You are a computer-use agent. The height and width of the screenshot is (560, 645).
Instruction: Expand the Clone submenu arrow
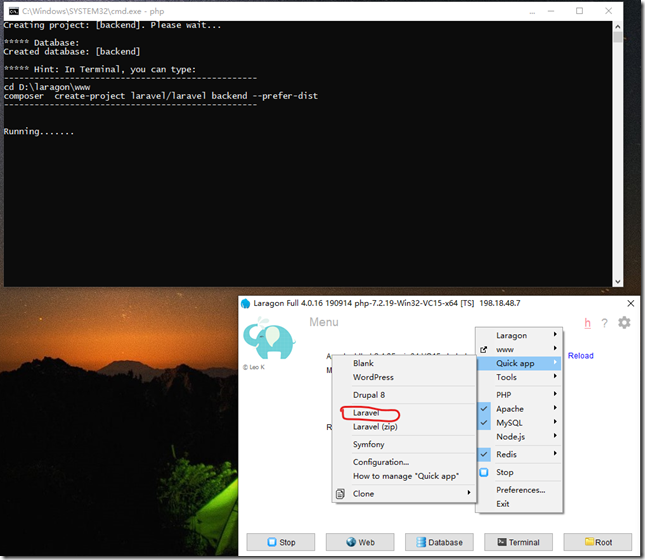pos(469,493)
